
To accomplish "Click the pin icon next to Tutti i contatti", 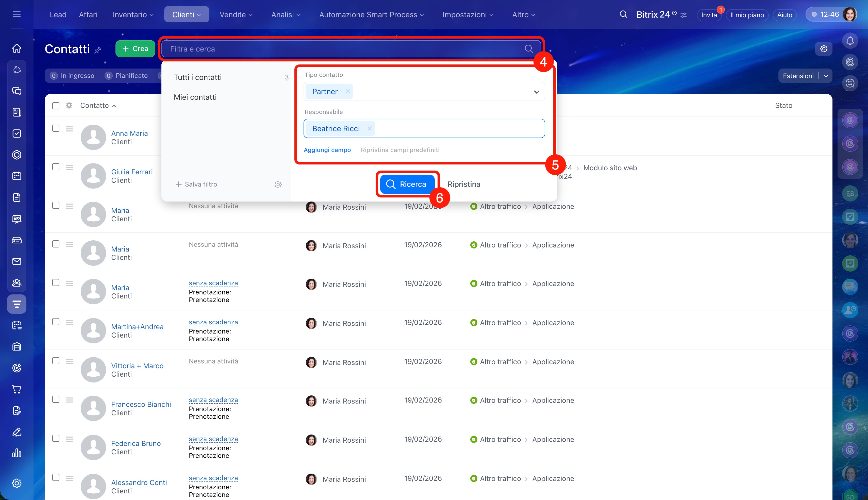I will tap(286, 78).
